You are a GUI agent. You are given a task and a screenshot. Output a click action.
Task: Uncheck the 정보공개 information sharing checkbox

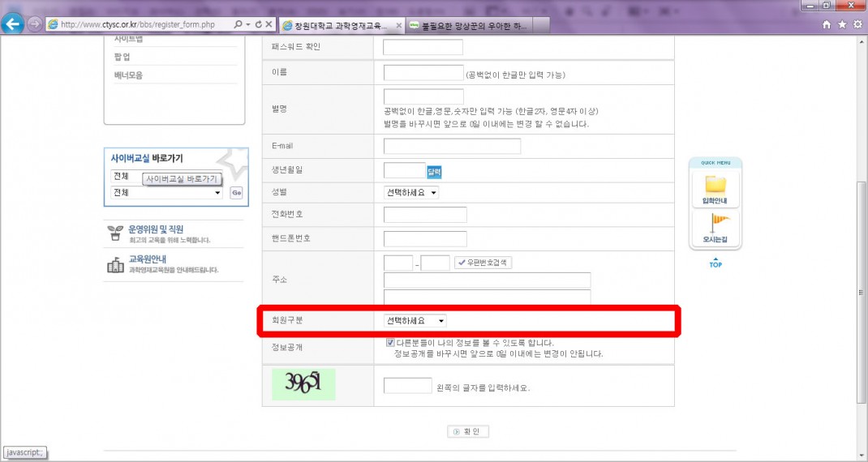390,343
